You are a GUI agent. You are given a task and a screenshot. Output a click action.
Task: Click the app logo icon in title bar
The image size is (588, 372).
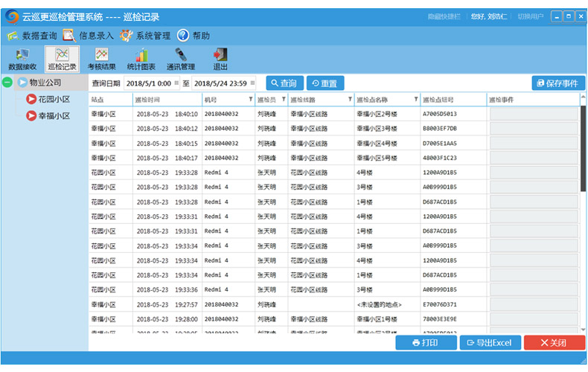pos(12,17)
